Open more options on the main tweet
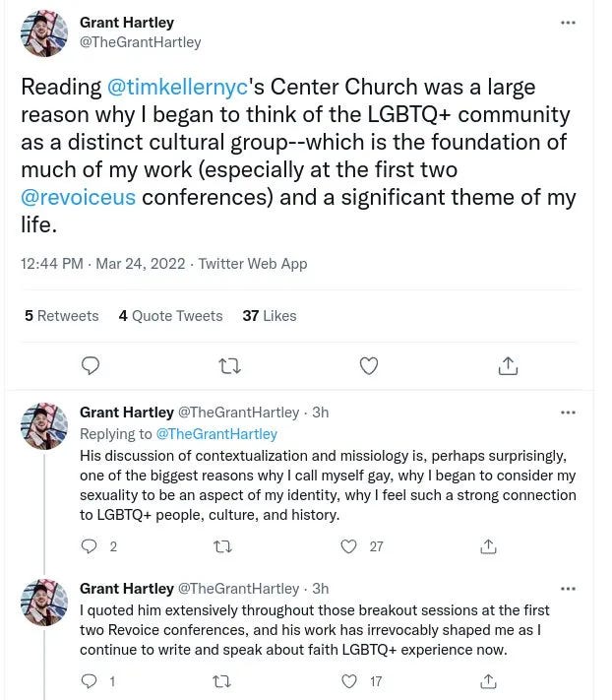 pos(568,23)
